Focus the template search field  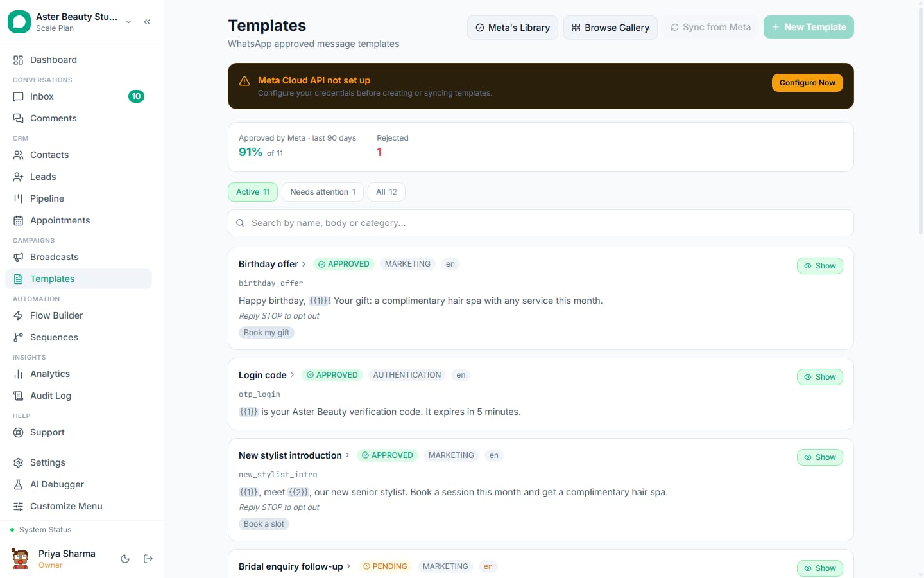click(541, 223)
